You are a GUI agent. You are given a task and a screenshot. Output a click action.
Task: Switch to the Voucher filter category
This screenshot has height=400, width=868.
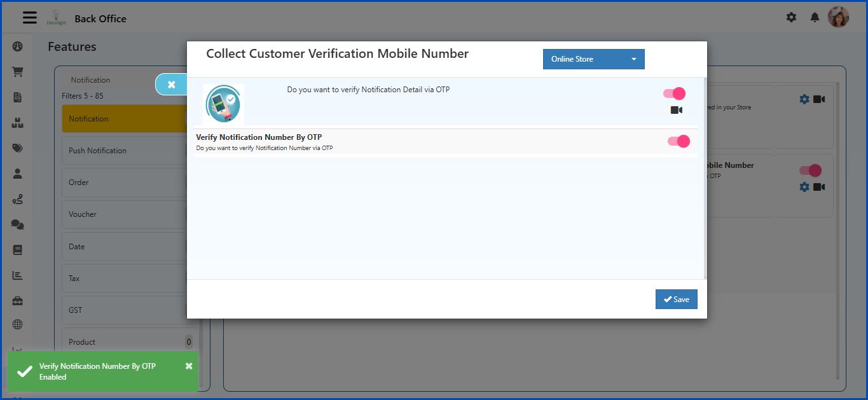(81, 214)
